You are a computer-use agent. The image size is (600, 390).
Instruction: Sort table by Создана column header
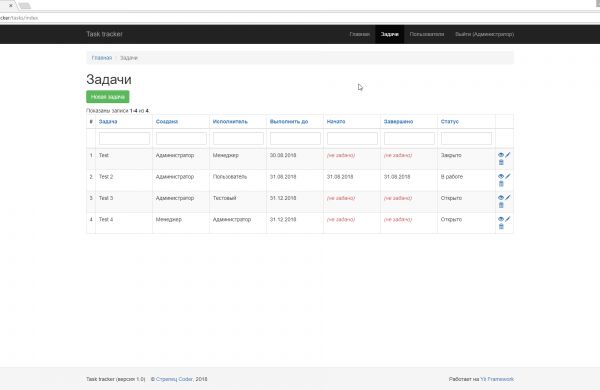point(167,122)
